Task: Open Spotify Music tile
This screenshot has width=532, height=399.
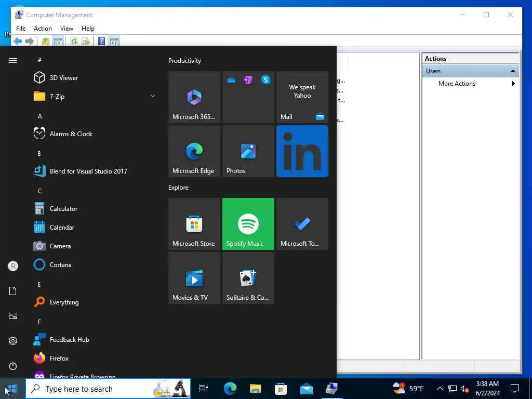Action: click(x=248, y=224)
